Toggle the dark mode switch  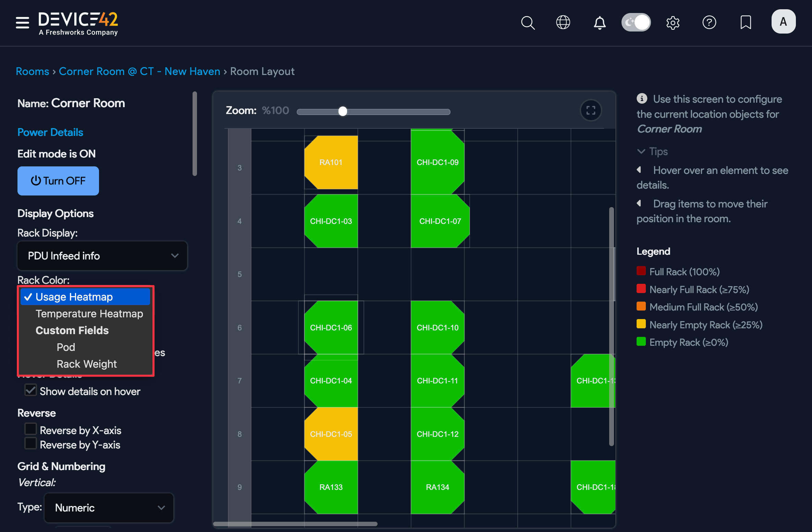[x=636, y=23]
